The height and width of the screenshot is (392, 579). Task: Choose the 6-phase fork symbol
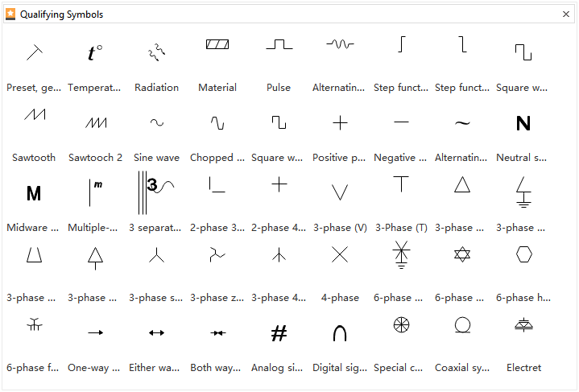35,324
